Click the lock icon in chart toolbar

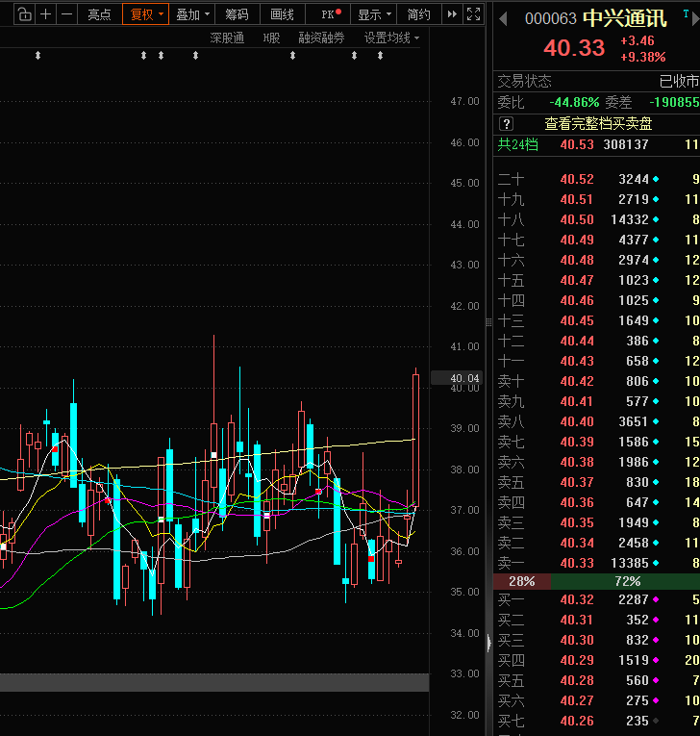point(24,14)
